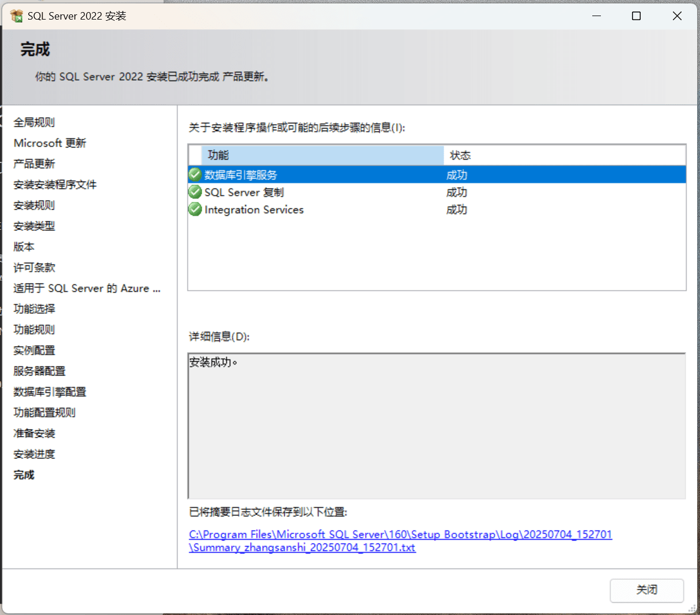This screenshot has width=700, height=615.
Task: Open the summary log file link
Action: click(x=400, y=541)
